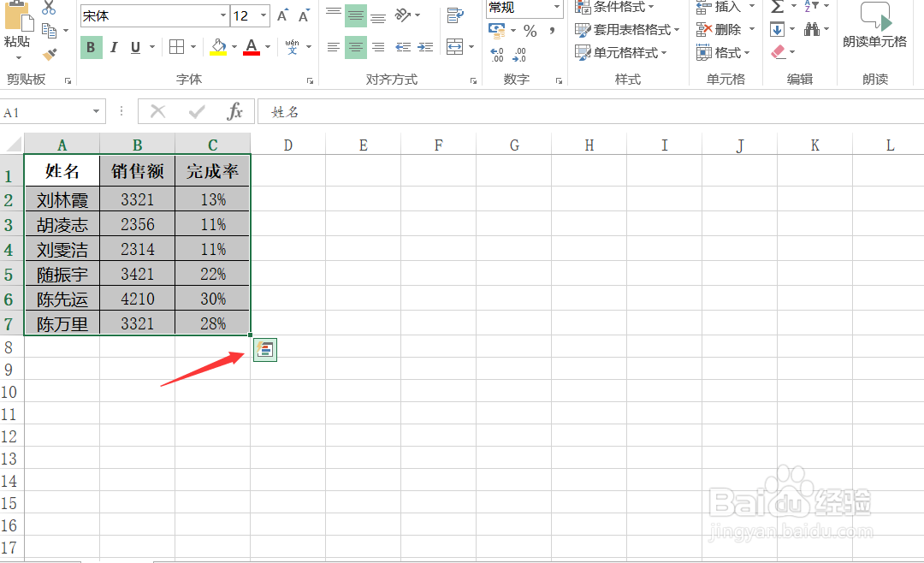Decrease indent
Viewport: 924px width, 563px height.
pyautogui.click(x=403, y=47)
